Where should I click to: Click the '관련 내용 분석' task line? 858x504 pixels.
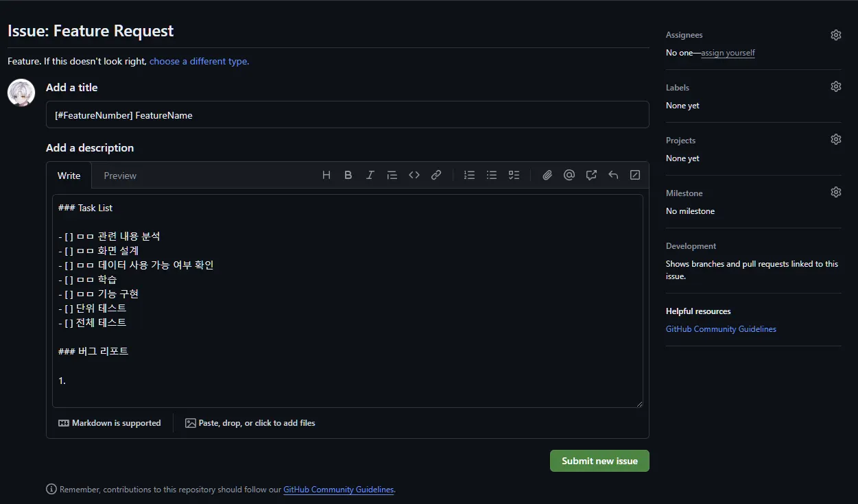109,236
